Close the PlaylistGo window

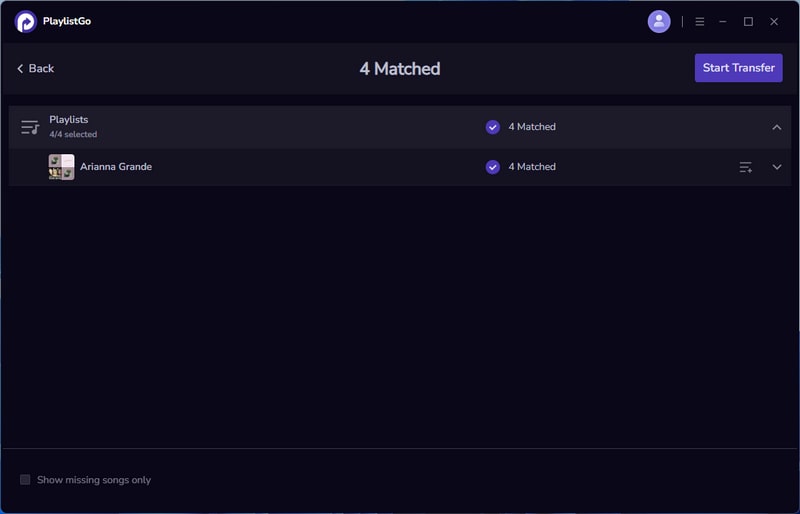click(x=774, y=21)
